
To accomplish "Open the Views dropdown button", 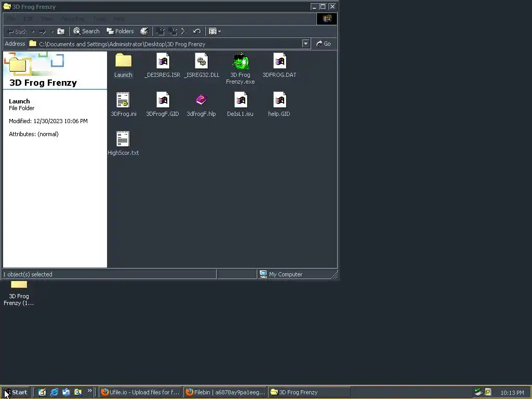I will (x=215, y=32).
